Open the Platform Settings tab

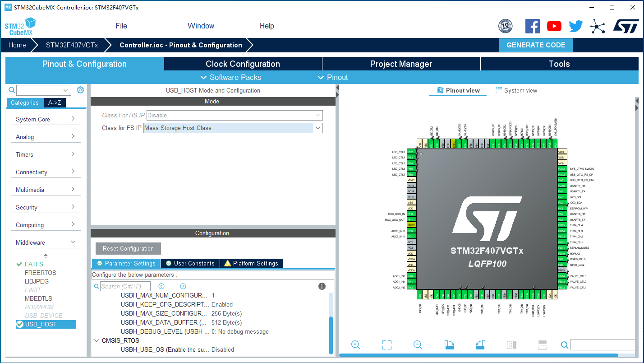[251, 263]
